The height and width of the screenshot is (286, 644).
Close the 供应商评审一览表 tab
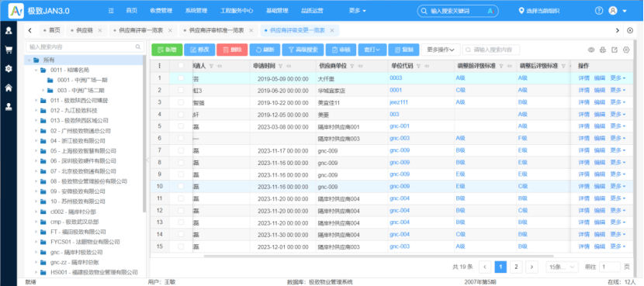point(170,30)
